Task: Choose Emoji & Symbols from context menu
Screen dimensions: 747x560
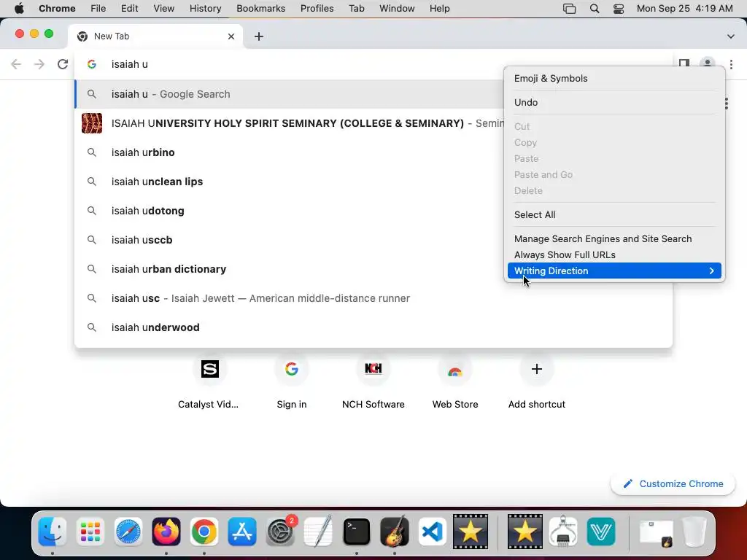Action: click(614, 79)
